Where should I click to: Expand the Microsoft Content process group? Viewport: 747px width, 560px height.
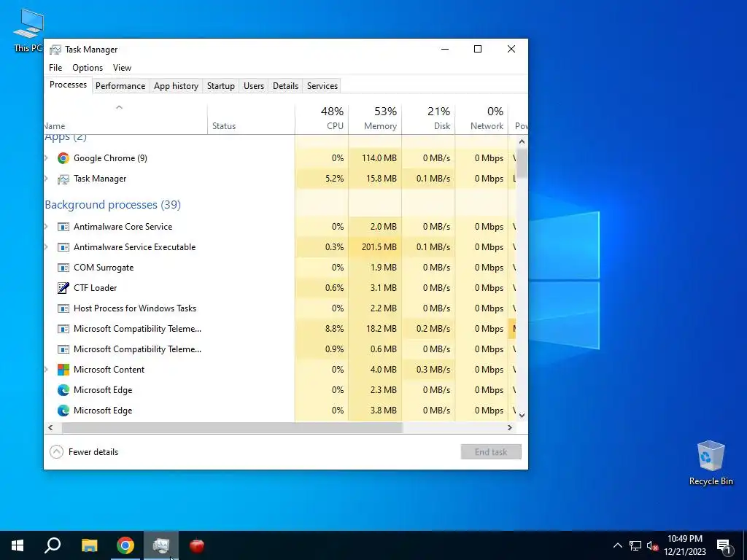point(46,370)
